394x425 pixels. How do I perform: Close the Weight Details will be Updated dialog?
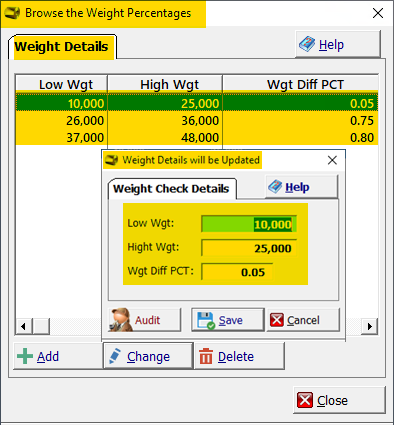coord(332,160)
